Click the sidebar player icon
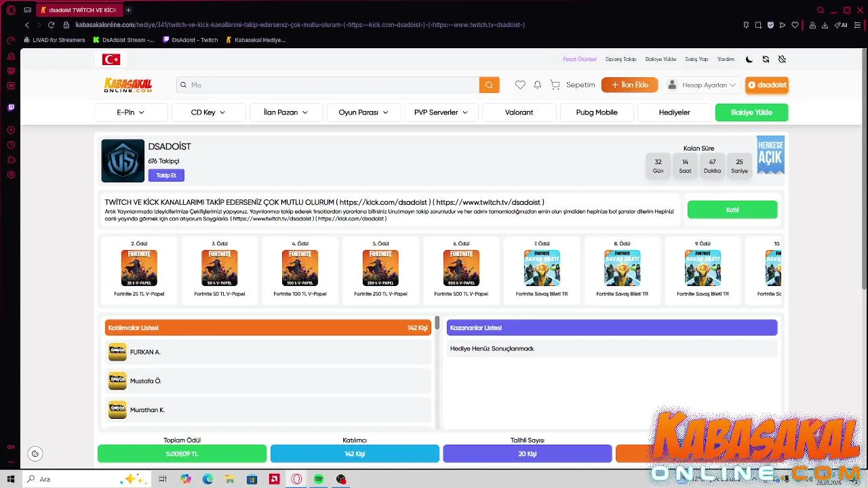The width and height of the screenshot is (868, 488). coord(11,130)
